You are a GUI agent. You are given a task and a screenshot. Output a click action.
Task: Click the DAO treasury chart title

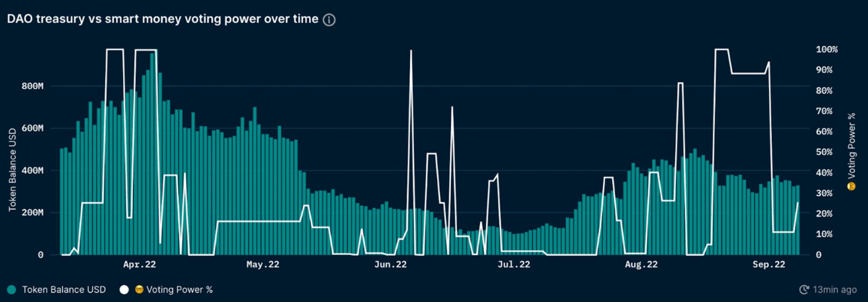(x=163, y=19)
